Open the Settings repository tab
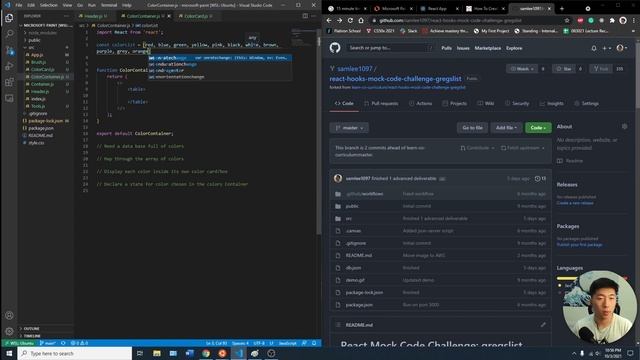640x360 pixels. 587,104
